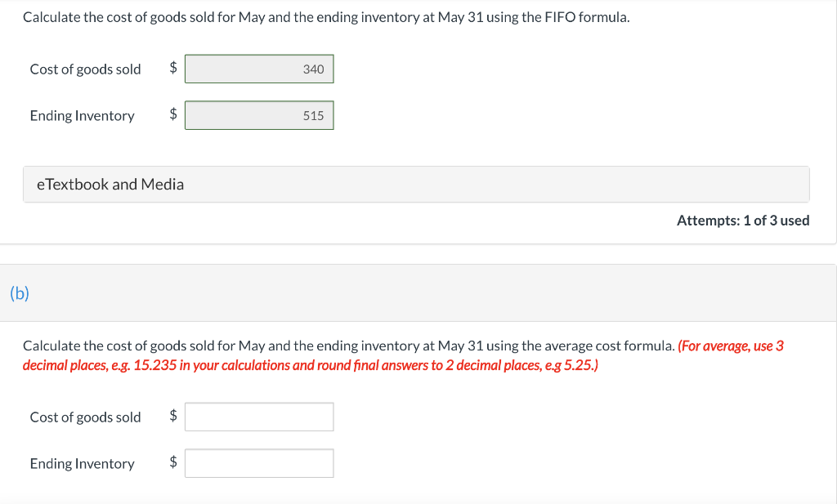The image size is (837, 504).
Task: Click the Cost of goods sold label in part (a)
Action: coord(85,69)
